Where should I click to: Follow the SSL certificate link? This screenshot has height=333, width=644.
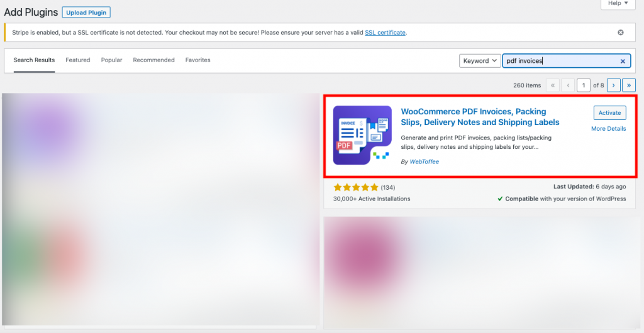click(x=386, y=33)
